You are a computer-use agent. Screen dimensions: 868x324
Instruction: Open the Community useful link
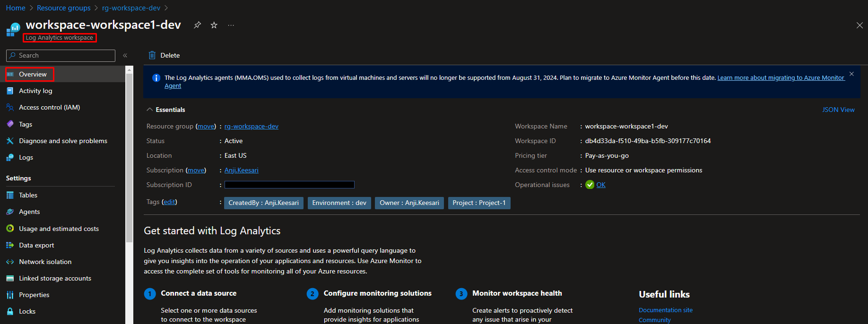[x=655, y=320]
